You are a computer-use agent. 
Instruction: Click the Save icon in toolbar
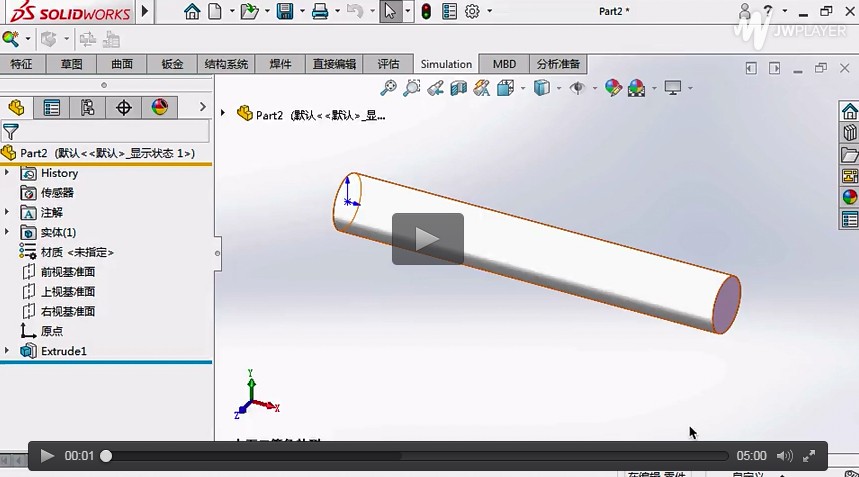tap(284, 12)
